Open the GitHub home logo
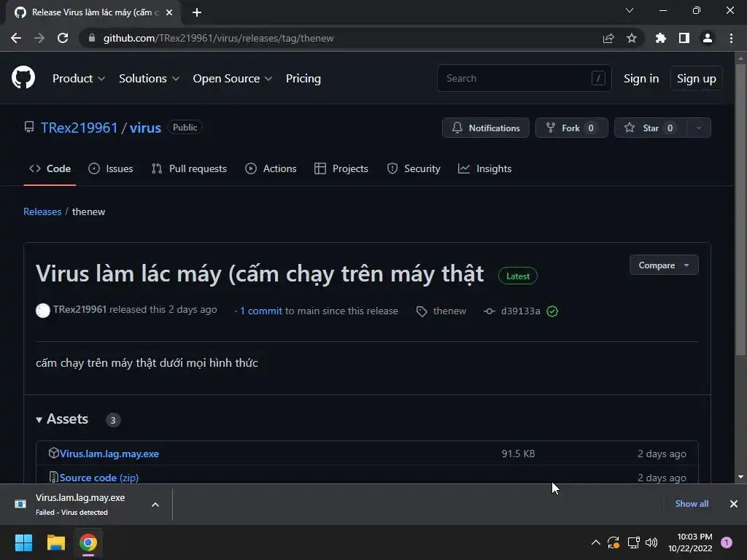The image size is (747, 560). point(23,78)
